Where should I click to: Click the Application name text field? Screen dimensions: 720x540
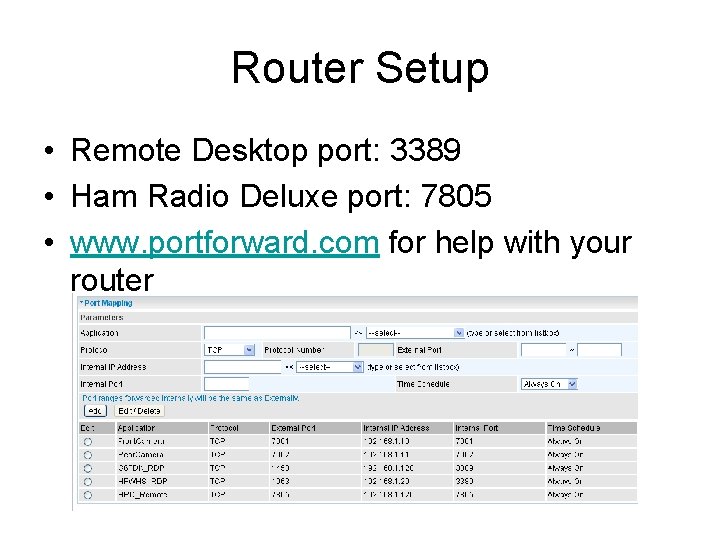tap(277, 333)
